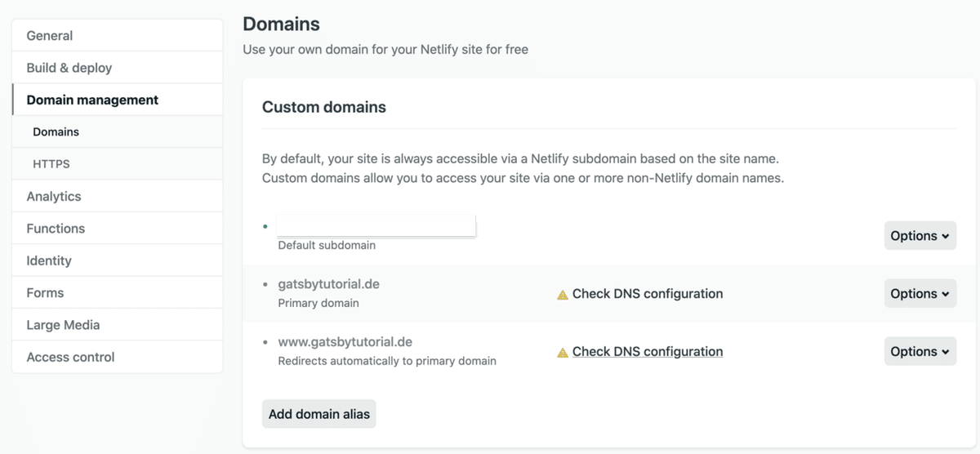
Task: Select Domain management in sidebar
Action: [x=92, y=100]
